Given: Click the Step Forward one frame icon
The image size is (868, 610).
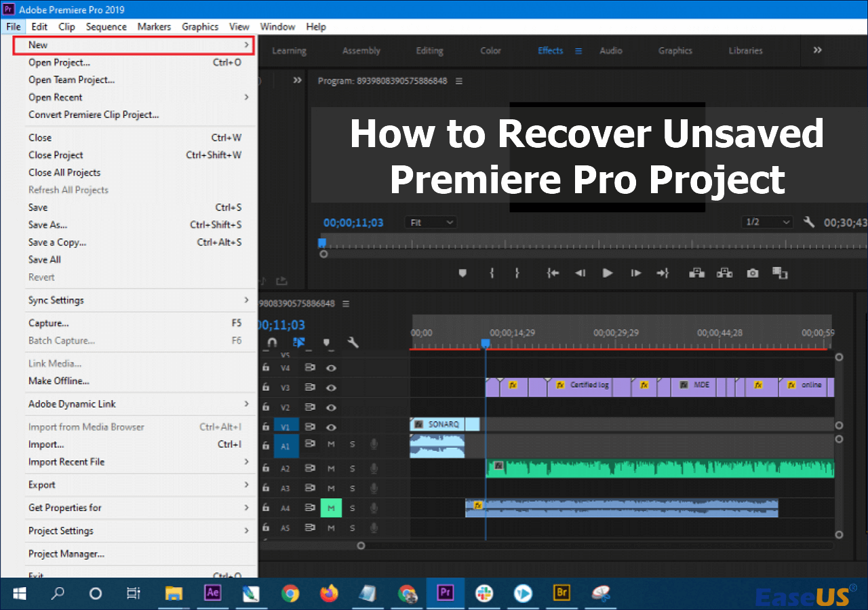Looking at the screenshot, I should (x=635, y=273).
